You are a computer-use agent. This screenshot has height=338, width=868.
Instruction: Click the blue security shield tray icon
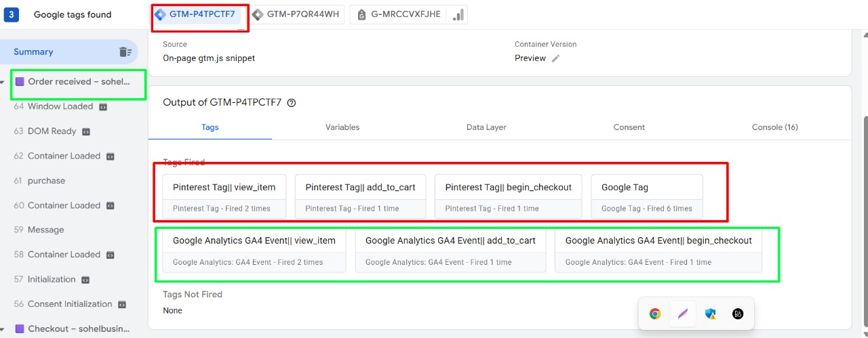[711, 314]
